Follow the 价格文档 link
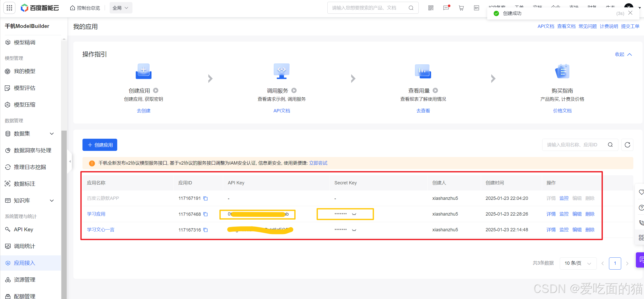This screenshot has width=644, height=299. (x=562, y=111)
